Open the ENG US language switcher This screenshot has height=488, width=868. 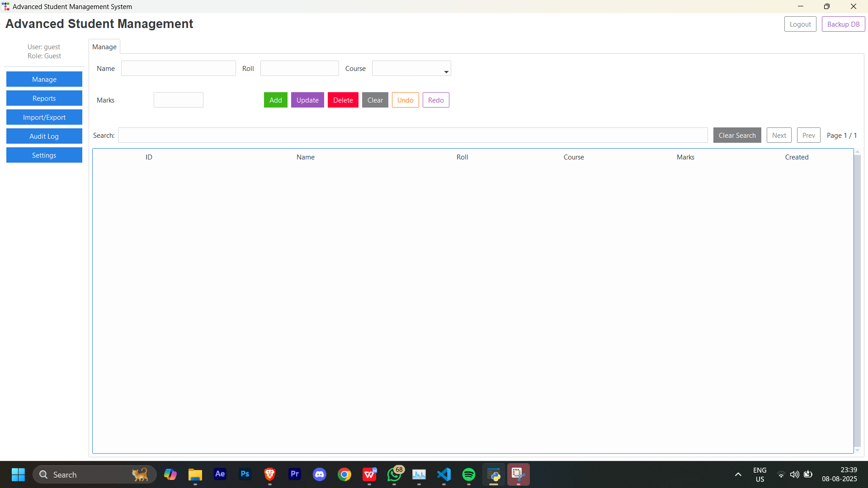(760, 474)
